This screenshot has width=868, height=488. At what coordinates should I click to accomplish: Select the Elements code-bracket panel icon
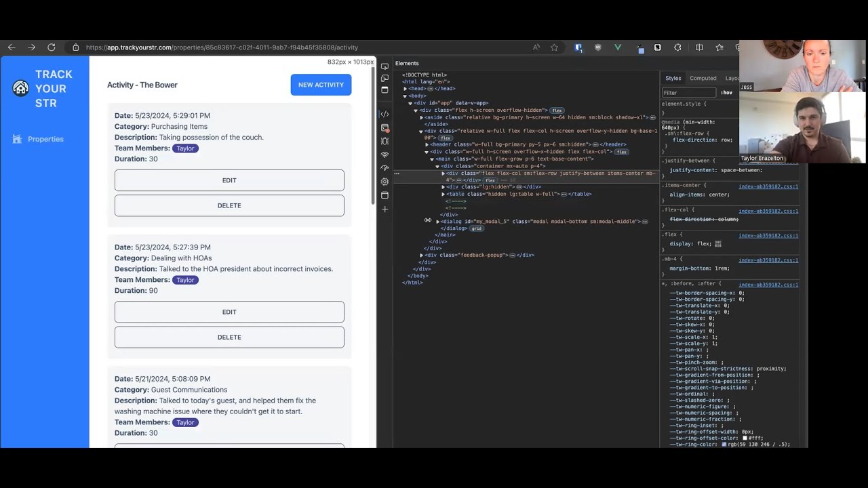point(384,114)
